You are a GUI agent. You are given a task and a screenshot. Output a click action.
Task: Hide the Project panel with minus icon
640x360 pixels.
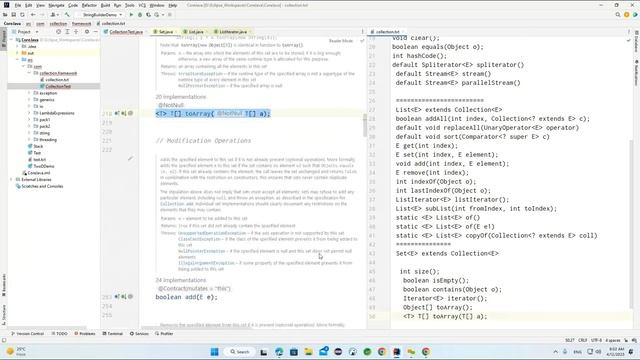(96, 31)
